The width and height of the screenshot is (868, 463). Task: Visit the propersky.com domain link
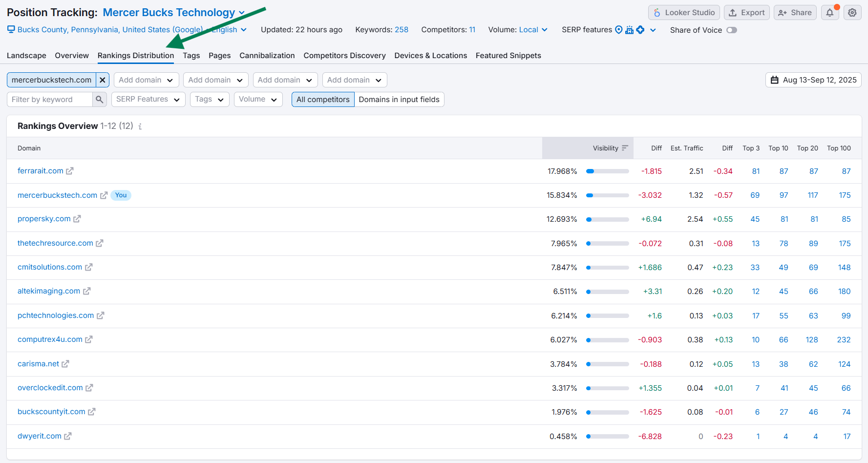coord(44,219)
